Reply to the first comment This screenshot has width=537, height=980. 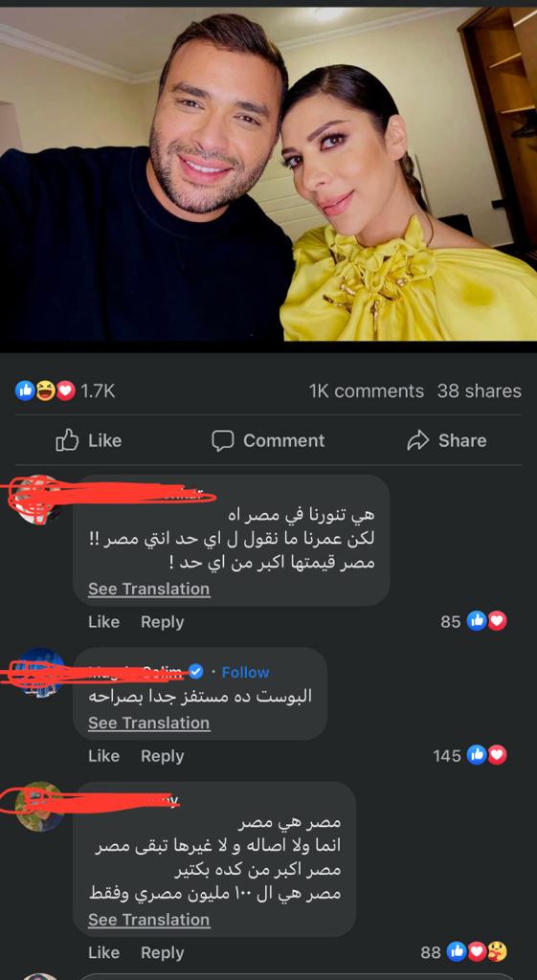(x=163, y=622)
